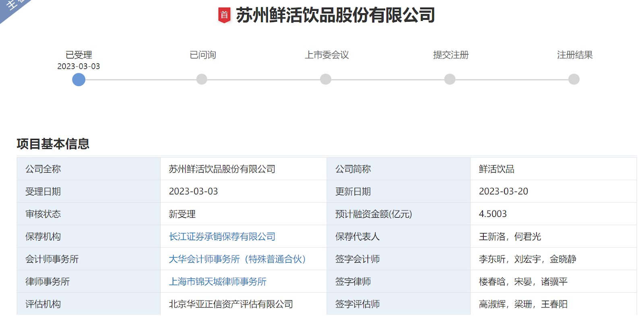Click the 公司全称 value cell
Screen dimensions: 644x316
click(244, 169)
